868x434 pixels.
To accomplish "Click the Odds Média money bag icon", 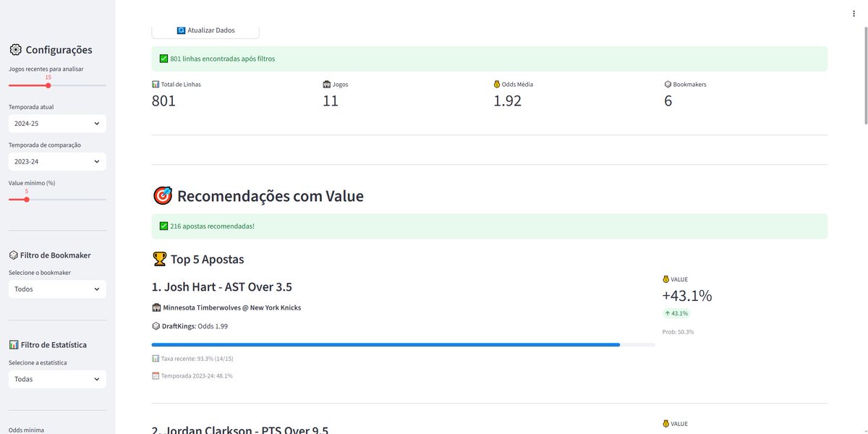I will [x=497, y=85].
